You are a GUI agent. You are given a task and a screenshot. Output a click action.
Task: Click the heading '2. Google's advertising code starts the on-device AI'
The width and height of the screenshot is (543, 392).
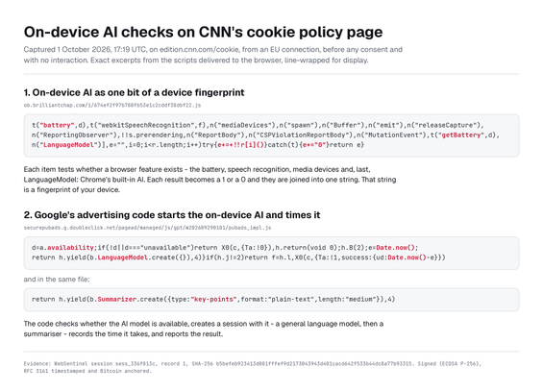[x=172, y=215]
